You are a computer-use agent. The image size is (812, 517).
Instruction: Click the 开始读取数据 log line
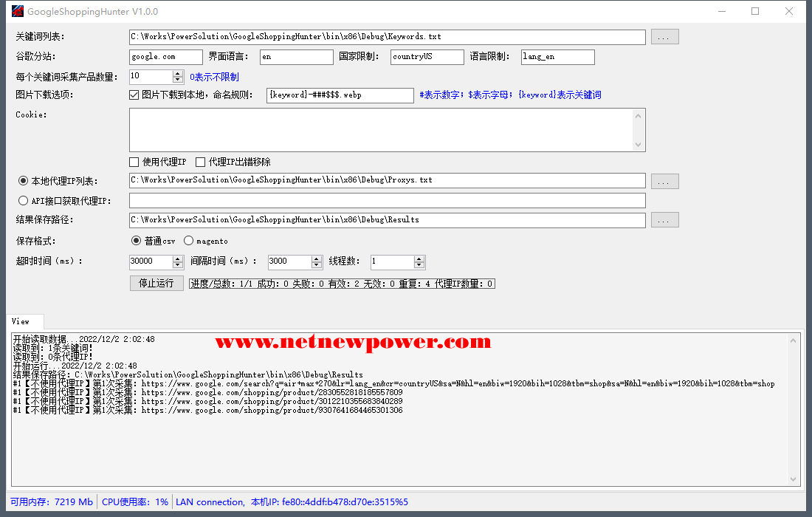click(84, 339)
